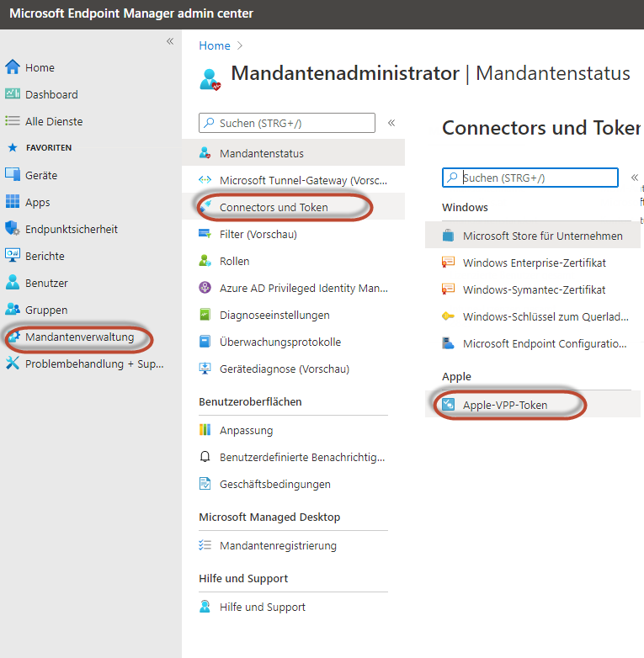Click Microsoft Store für Unternehmen icon

point(449,236)
